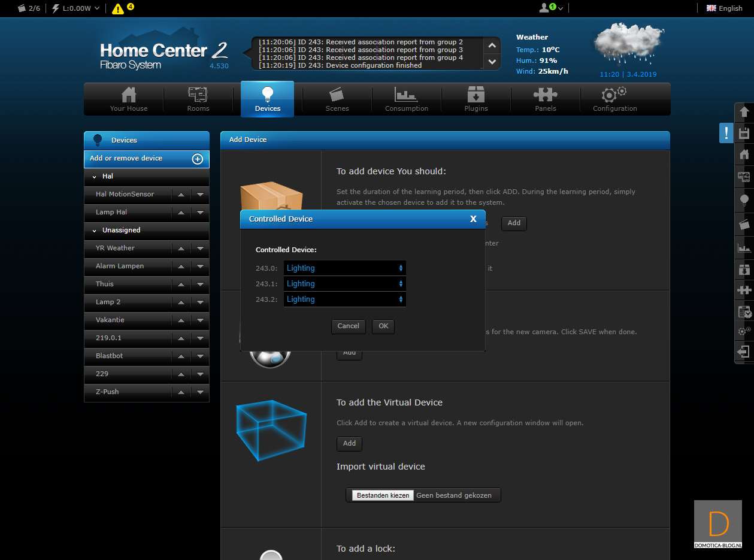Viewport: 754px width, 560px height.
Task: Move YR Weather down in device list
Action: (200, 249)
